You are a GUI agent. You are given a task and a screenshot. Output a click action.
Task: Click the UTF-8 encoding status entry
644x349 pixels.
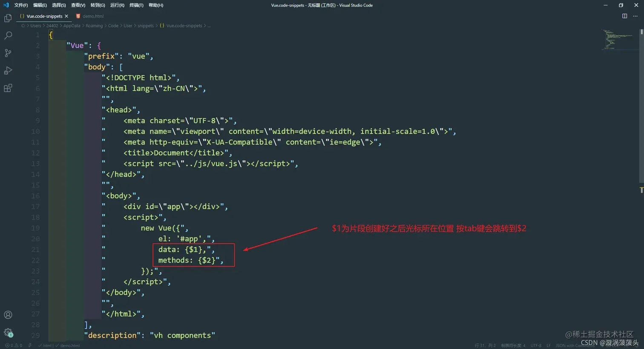(536, 346)
